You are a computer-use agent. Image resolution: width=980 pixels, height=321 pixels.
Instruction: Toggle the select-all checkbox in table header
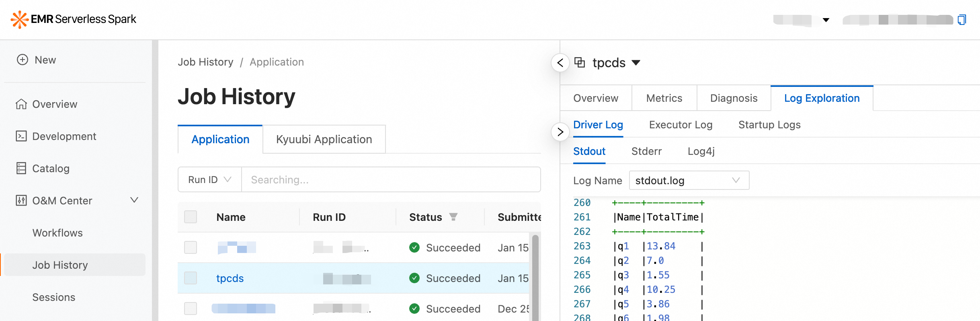[191, 217]
